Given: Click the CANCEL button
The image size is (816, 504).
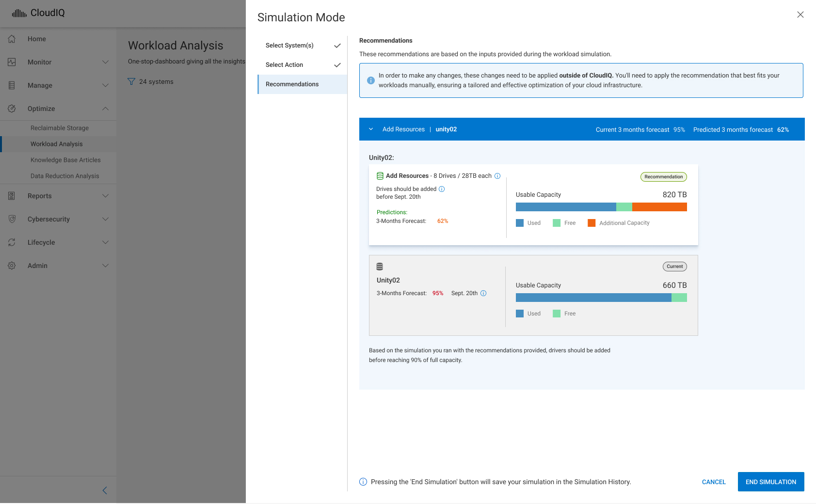Looking at the screenshot, I should point(714,482).
